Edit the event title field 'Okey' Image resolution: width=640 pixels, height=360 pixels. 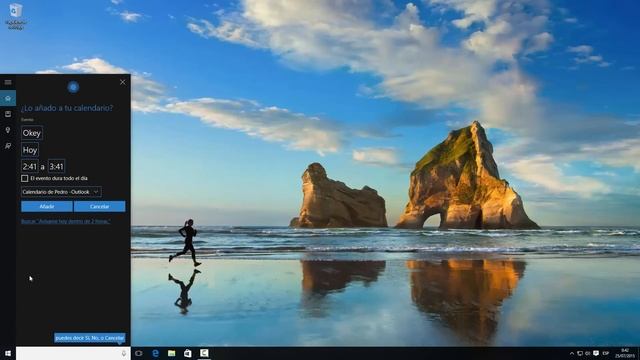click(x=32, y=133)
